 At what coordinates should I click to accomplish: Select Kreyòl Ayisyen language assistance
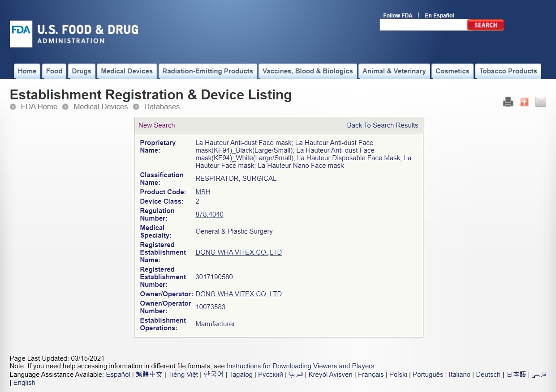point(331,375)
